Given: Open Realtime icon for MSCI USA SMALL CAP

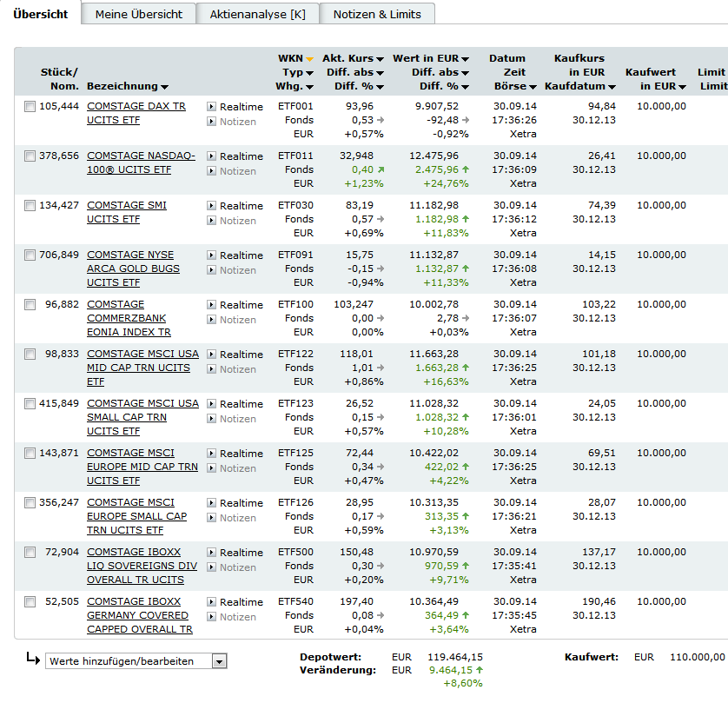Looking at the screenshot, I should pyautogui.click(x=211, y=404).
